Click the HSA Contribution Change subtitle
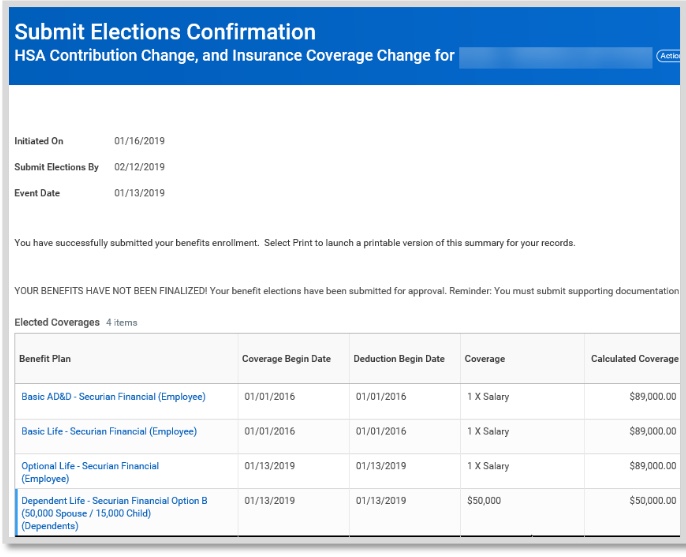This screenshot has height=557, width=686. click(x=234, y=56)
